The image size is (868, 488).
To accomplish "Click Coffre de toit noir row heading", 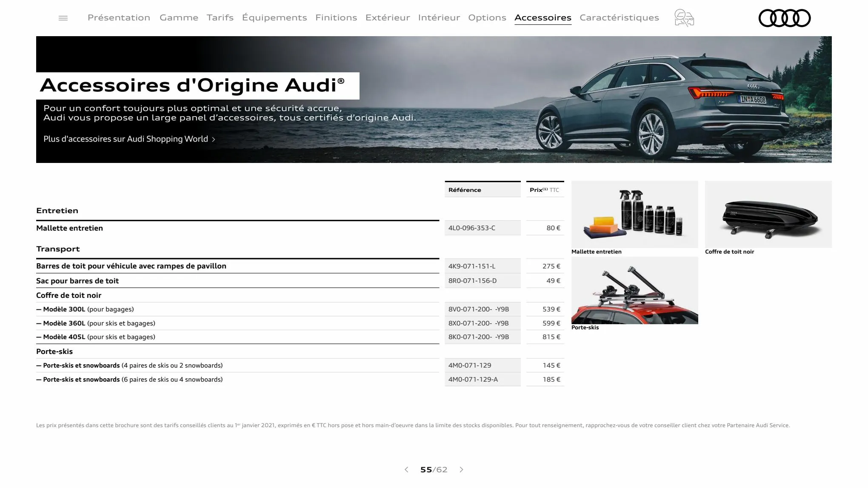I will tap(69, 295).
